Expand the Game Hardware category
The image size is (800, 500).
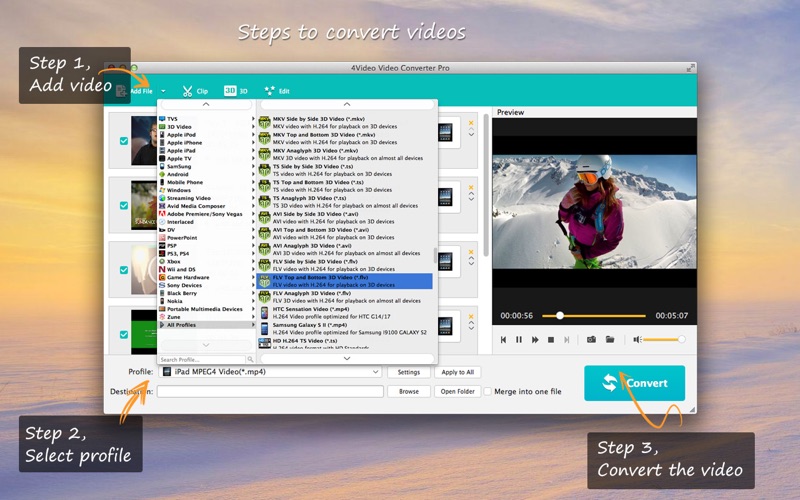[x=207, y=277]
